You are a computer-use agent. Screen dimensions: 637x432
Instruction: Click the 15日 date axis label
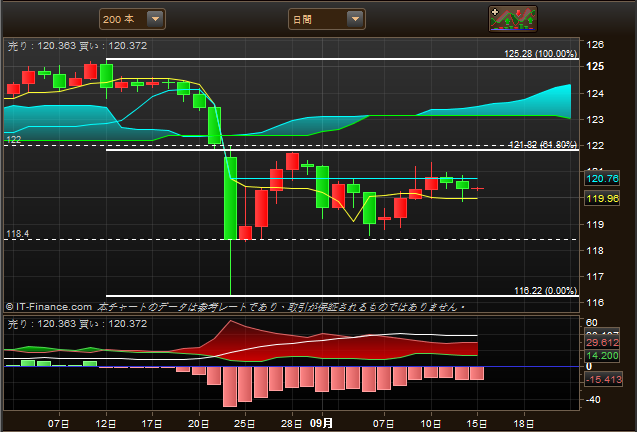(x=477, y=424)
